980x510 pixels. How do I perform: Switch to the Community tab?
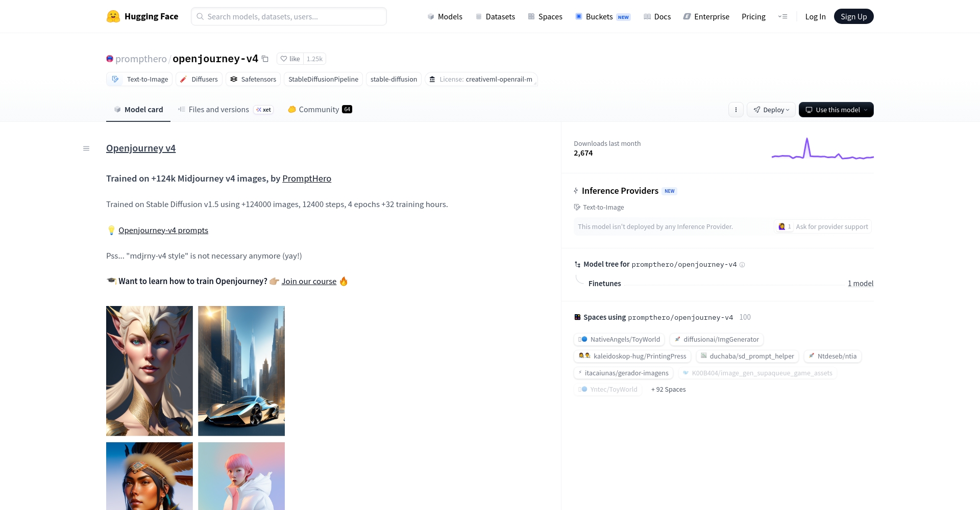[x=320, y=110]
